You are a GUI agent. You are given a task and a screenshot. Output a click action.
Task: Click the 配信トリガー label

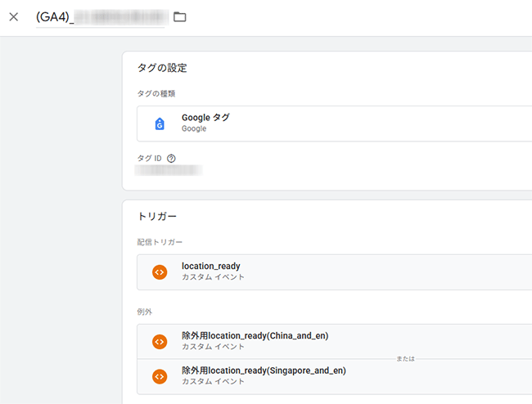click(x=160, y=242)
